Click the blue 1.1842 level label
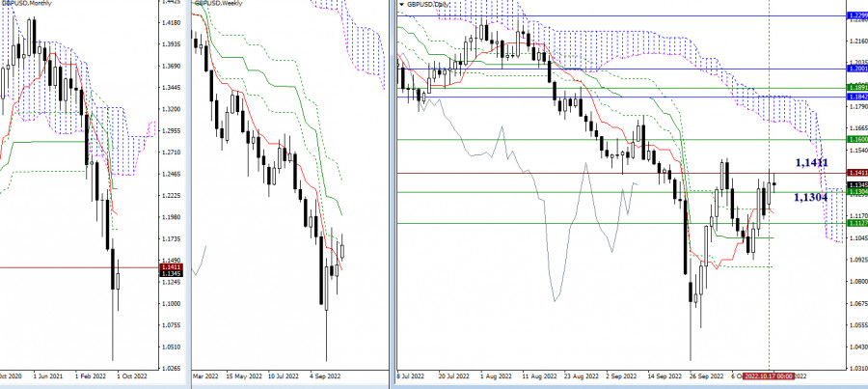The height and width of the screenshot is (389, 868). pos(856,97)
